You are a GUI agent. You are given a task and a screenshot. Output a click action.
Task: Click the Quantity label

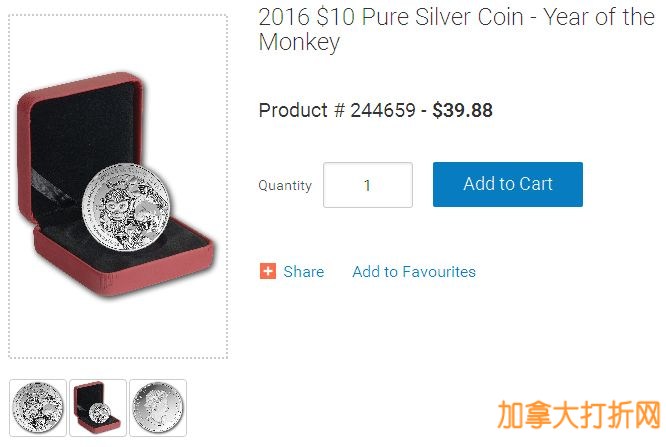coord(285,185)
